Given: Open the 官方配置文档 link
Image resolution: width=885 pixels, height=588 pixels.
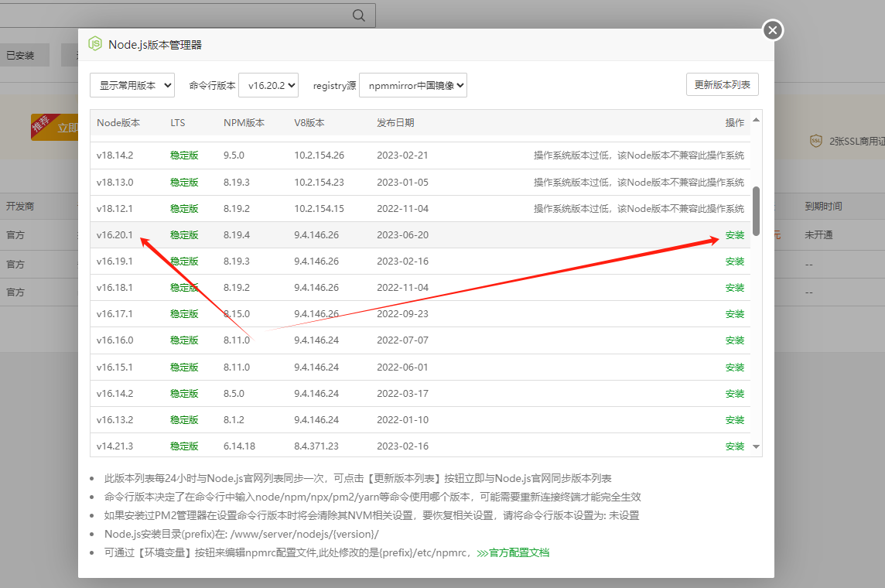Looking at the screenshot, I should tap(513, 552).
